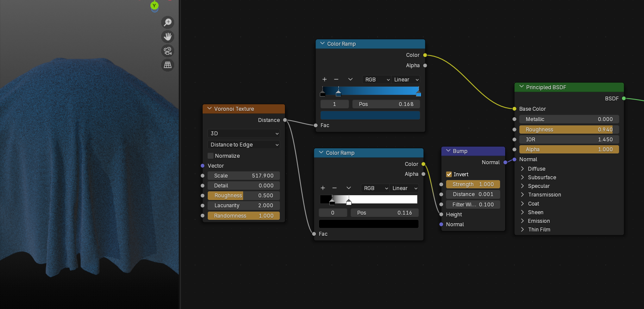The width and height of the screenshot is (644, 309).
Task: Add a stop in the top Color Ramp
Action: pyautogui.click(x=324, y=80)
